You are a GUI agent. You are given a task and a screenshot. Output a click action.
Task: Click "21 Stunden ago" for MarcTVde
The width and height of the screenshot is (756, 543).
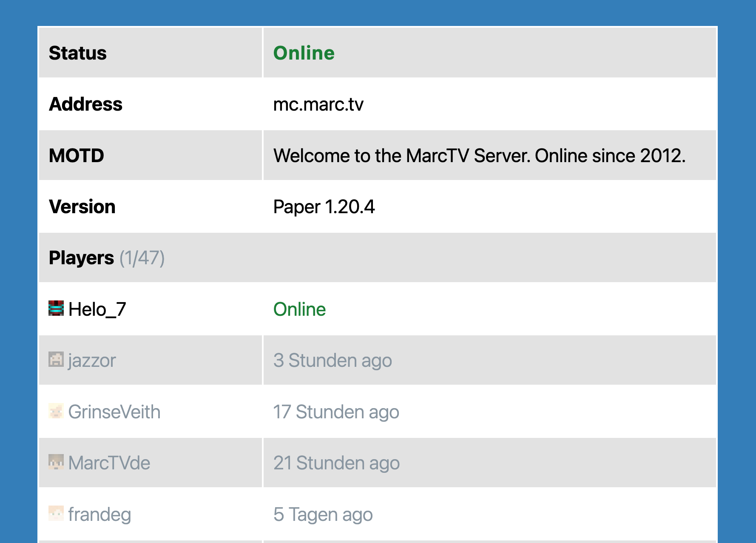click(337, 463)
